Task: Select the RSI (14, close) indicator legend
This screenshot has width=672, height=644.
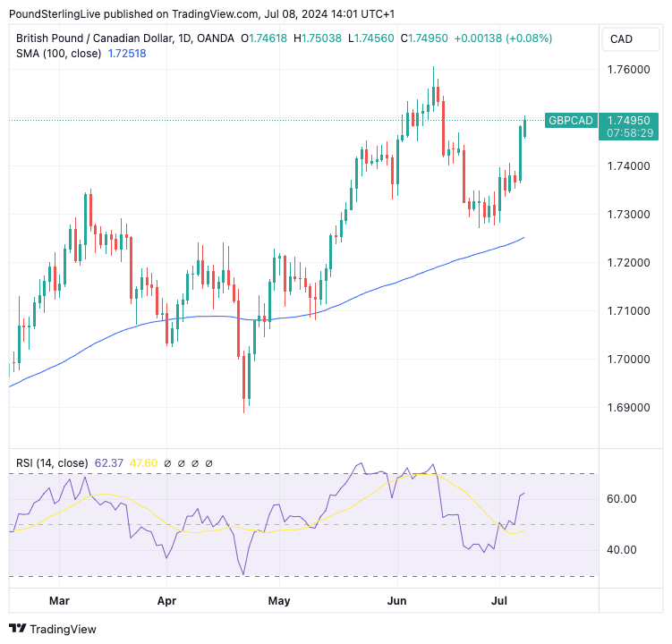Action: point(52,463)
